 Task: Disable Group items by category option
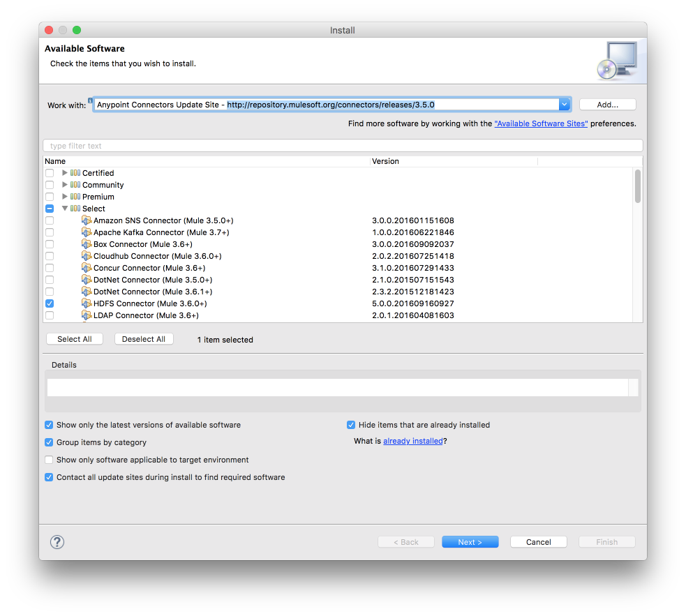click(49, 442)
